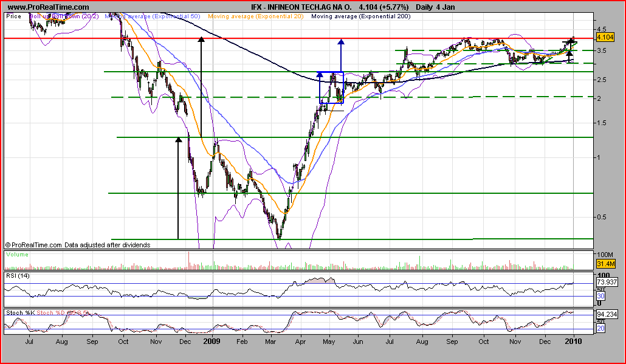Viewport: 626px width, 364px height.
Task: Click the stochastic 20 level label
Action: 600,329
